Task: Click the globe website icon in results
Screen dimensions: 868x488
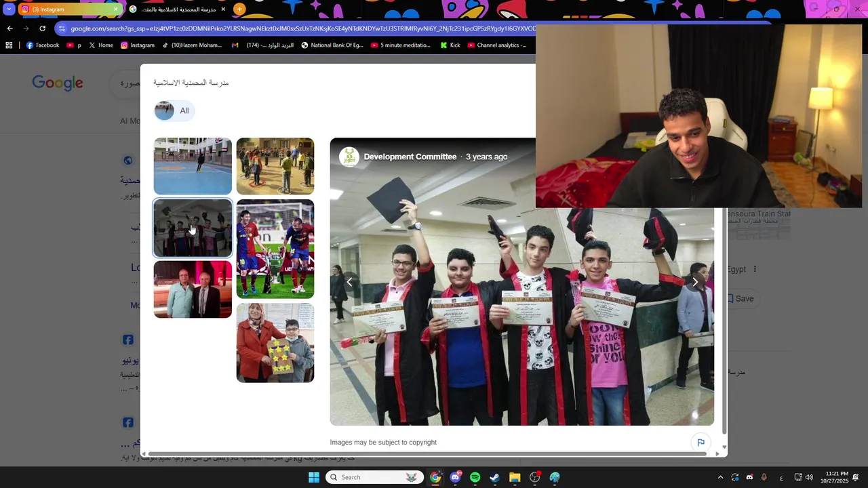Action: pos(127,161)
